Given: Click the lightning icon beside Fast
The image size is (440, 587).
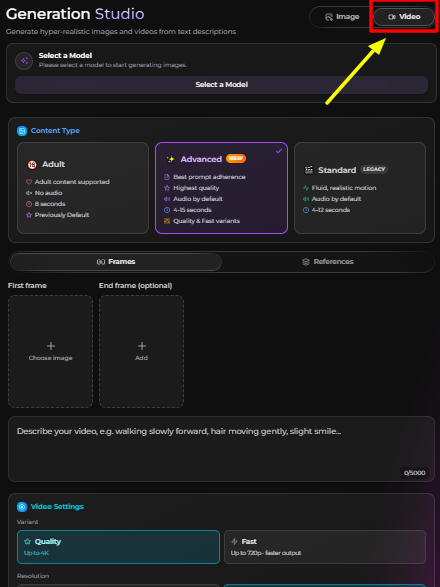Looking at the screenshot, I should click(234, 542).
